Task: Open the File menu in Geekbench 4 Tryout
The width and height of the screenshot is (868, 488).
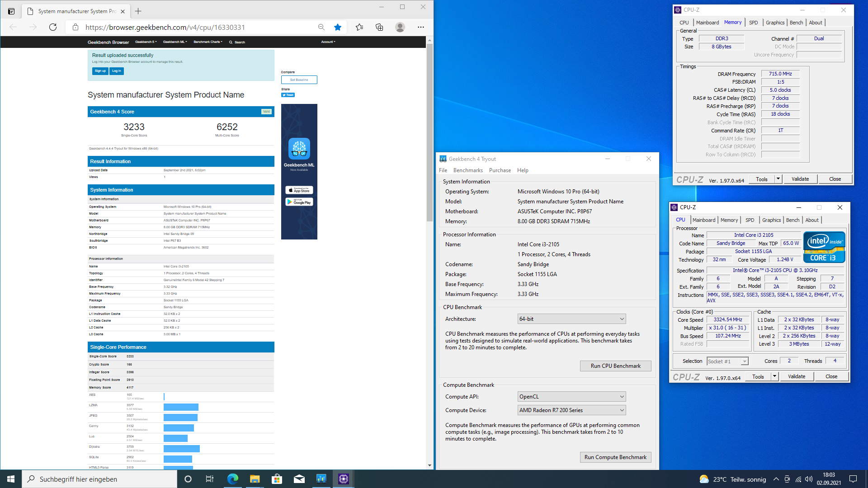Action: tap(443, 170)
